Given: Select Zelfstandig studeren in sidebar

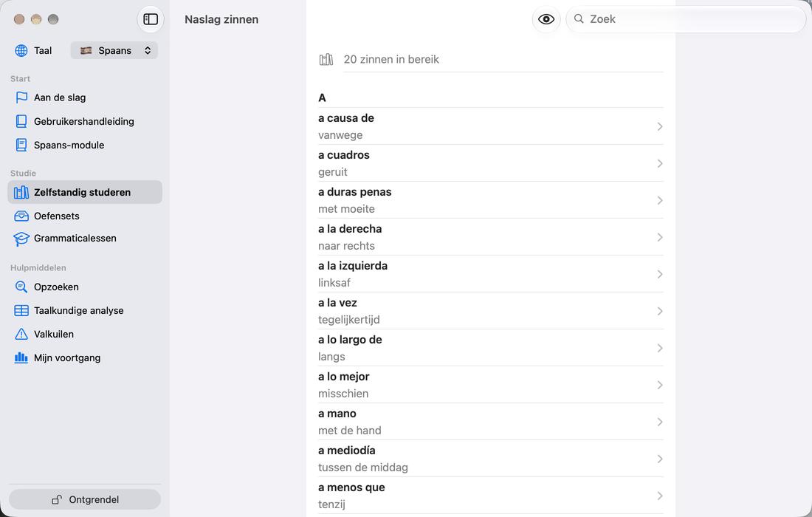Looking at the screenshot, I should click(85, 192).
